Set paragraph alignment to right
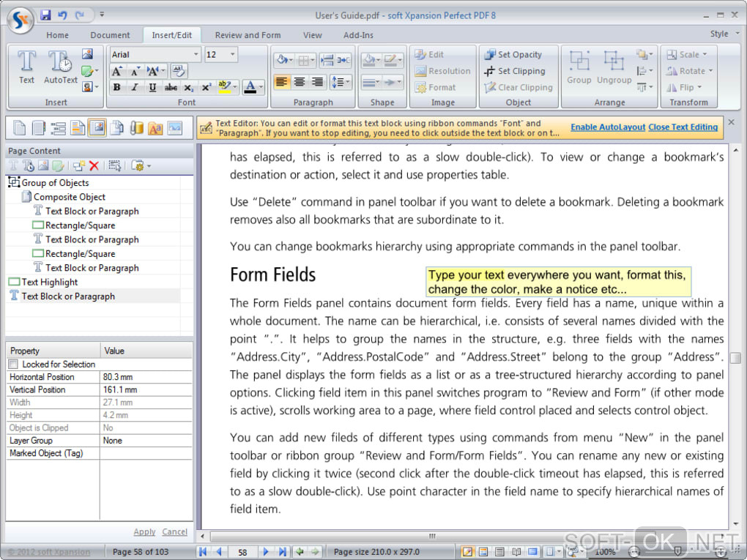Image resolution: width=747 pixels, height=560 pixels. click(x=317, y=82)
